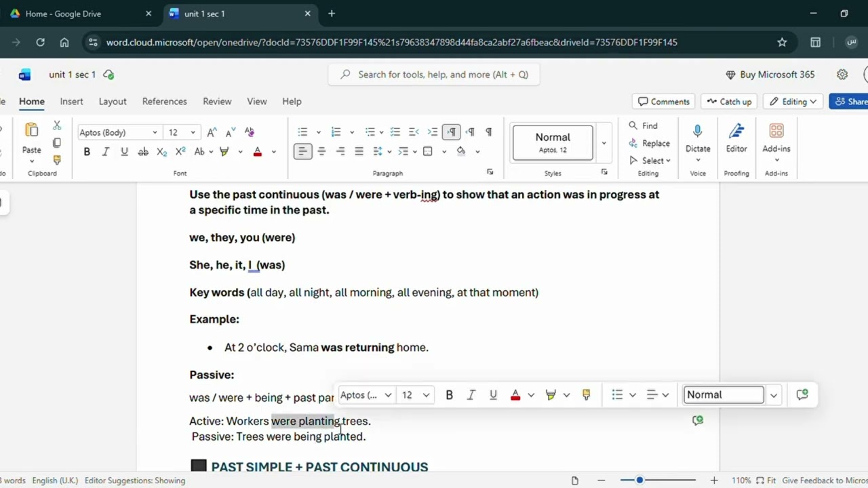Image resolution: width=868 pixels, height=488 pixels.
Task: Open the References ribbon tab
Action: click(164, 102)
